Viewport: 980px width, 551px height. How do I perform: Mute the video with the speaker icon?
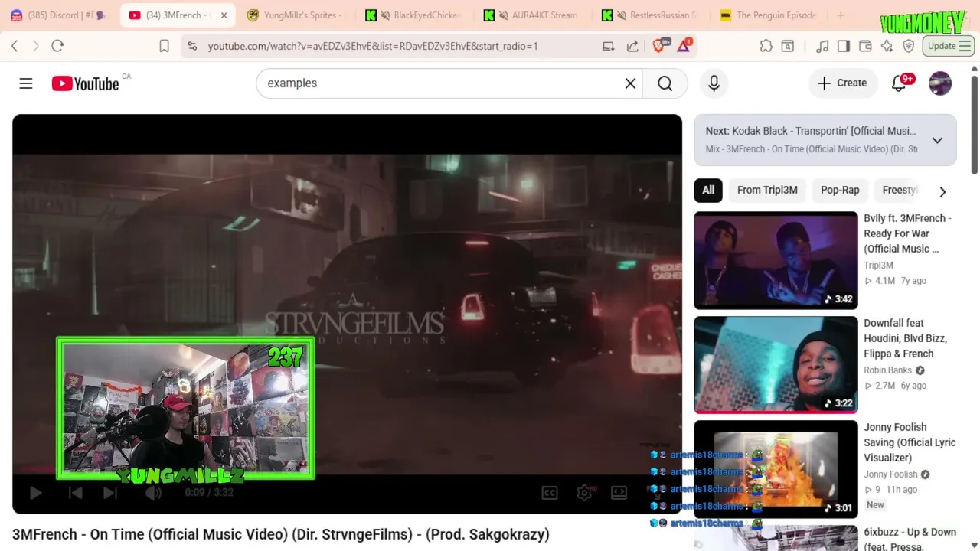click(153, 493)
